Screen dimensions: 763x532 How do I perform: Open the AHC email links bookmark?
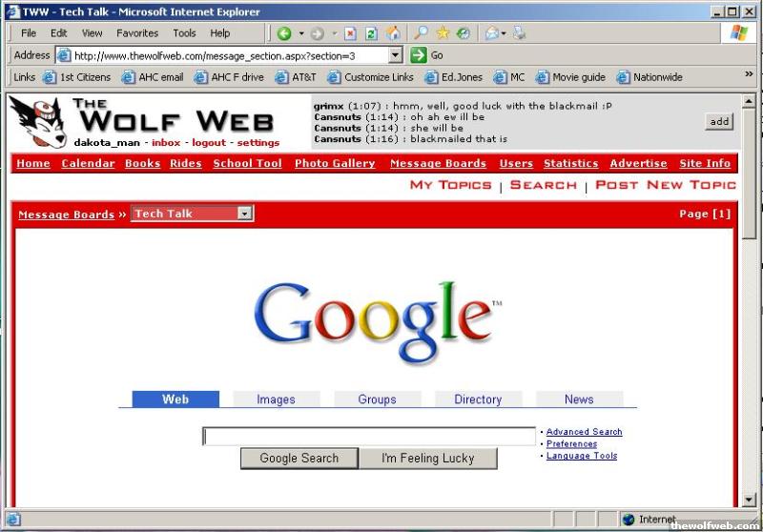(x=152, y=77)
